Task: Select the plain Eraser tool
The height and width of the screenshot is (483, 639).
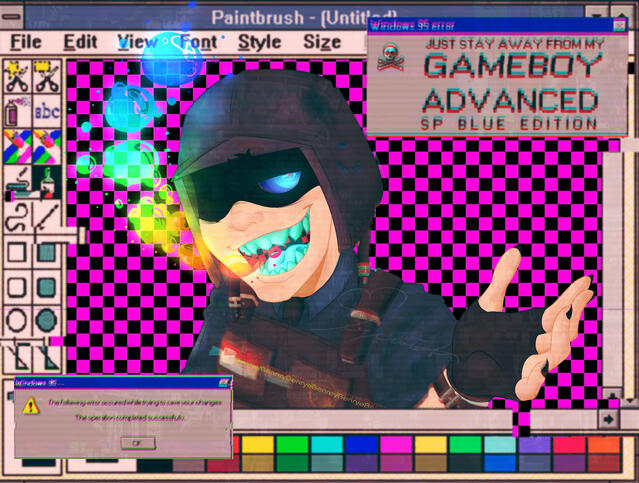Action: coord(47,146)
